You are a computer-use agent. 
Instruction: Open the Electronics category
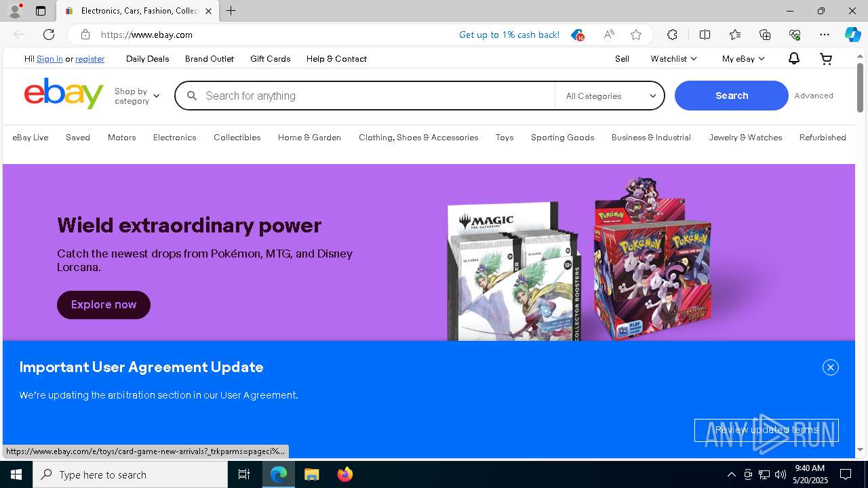(x=174, y=138)
